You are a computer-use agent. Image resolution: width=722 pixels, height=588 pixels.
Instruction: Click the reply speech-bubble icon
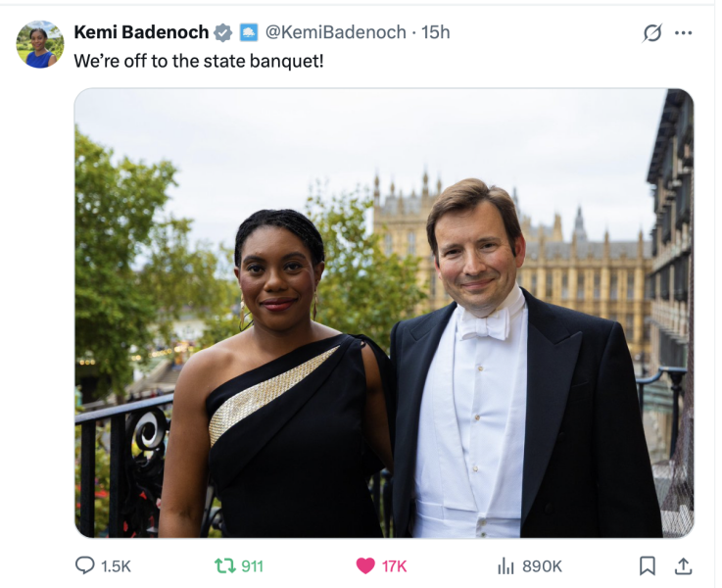point(85,565)
